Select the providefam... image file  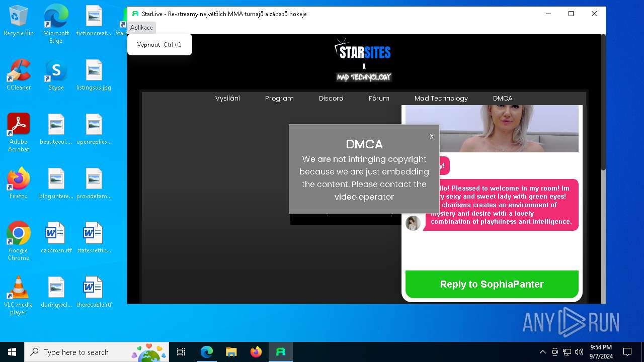point(94,184)
